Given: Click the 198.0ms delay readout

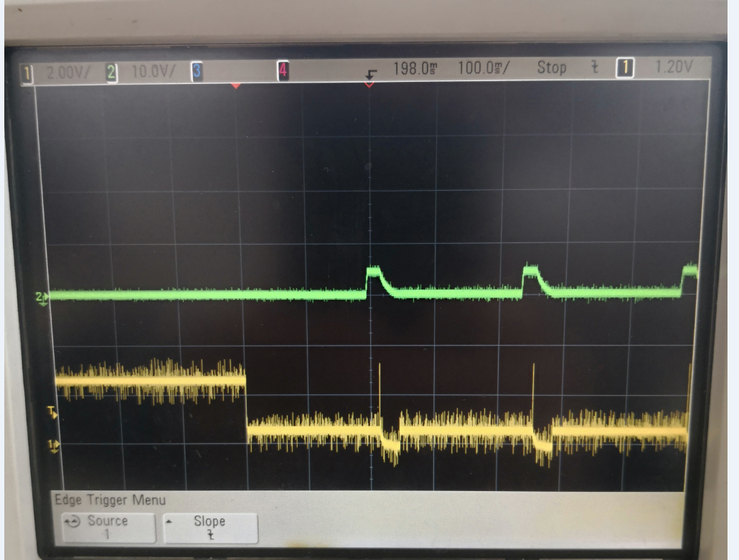Looking at the screenshot, I should click(415, 69).
